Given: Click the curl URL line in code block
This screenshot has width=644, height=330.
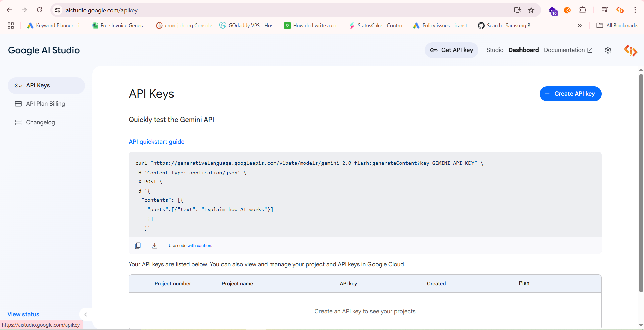Looking at the screenshot, I should (309, 163).
